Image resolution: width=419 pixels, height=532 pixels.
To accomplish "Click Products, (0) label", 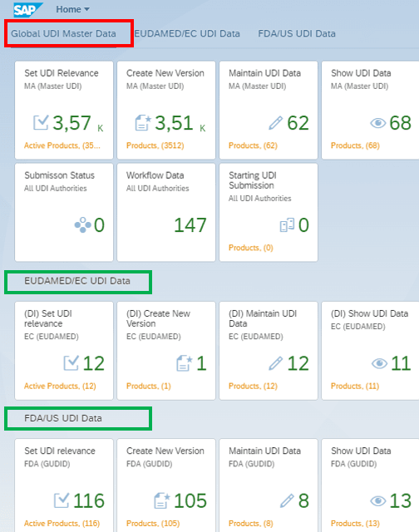I will pyautogui.click(x=251, y=248).
